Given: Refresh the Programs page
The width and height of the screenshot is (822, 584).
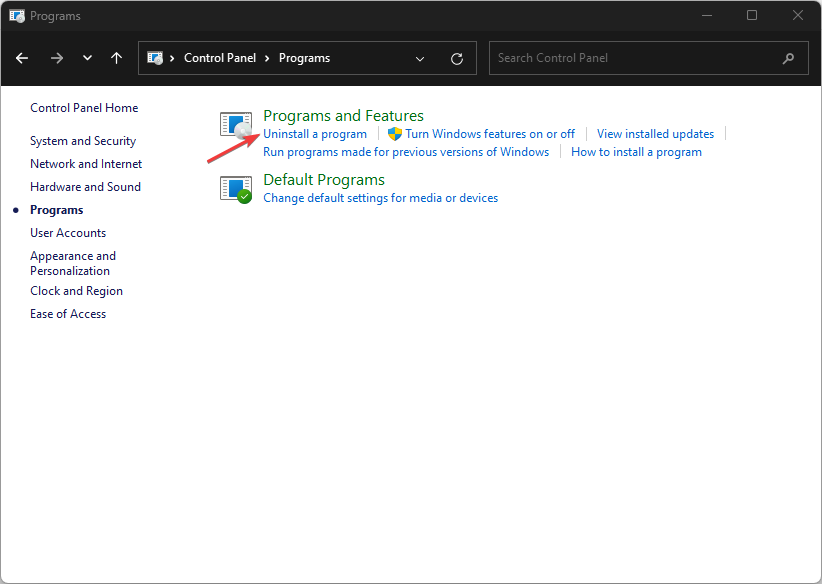Looking at the screenshot, I should point(457,59).
